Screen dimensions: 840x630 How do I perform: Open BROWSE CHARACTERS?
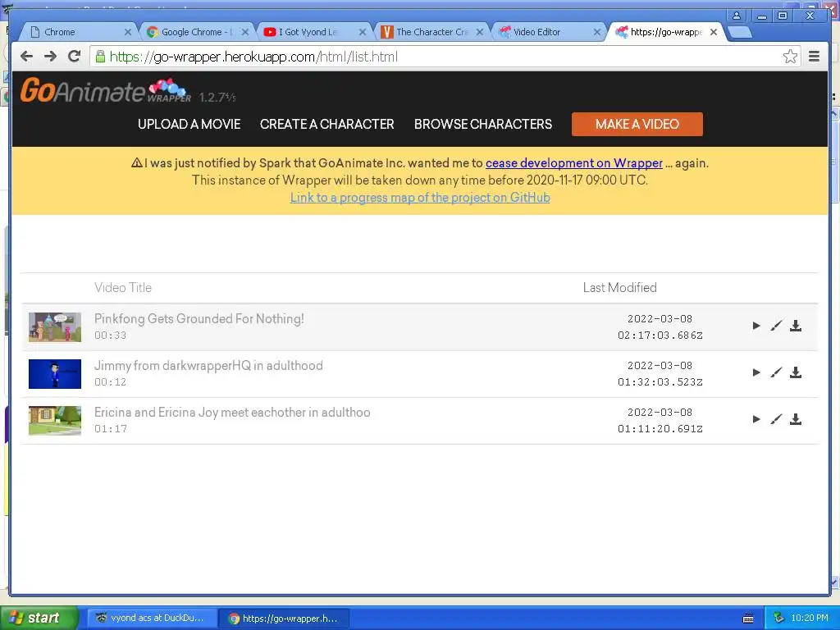pyautogui.click(x=482, y=125)
